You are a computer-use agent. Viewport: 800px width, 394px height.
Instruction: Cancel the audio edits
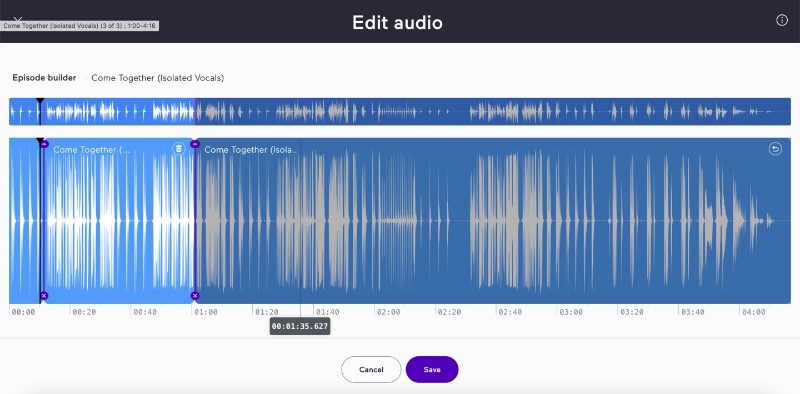371,370
